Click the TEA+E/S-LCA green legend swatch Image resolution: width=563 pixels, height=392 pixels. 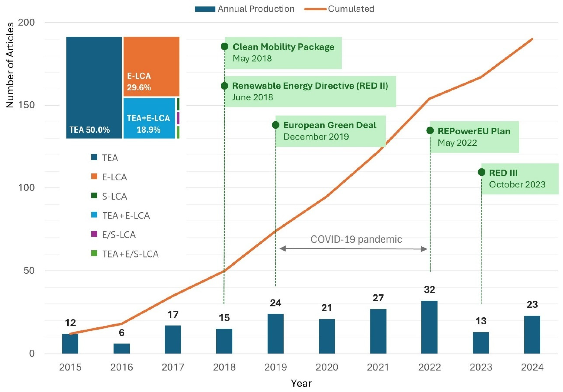94,253
